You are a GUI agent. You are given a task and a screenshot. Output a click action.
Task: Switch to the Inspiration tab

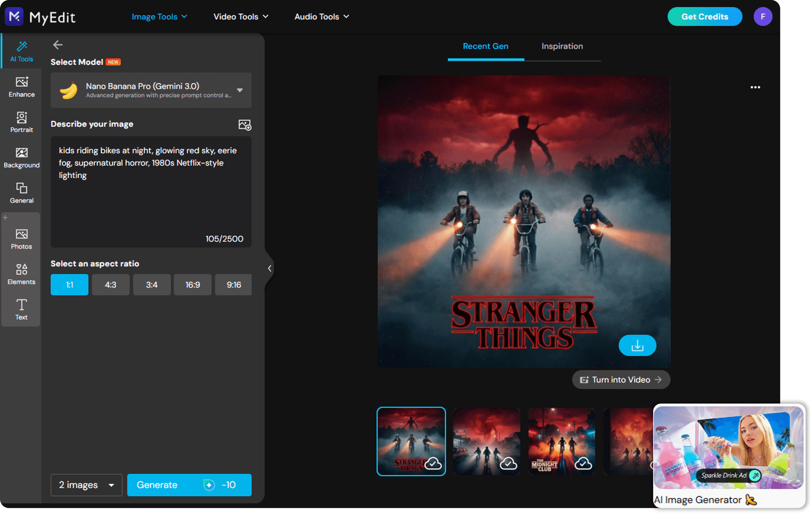point(562,46)
